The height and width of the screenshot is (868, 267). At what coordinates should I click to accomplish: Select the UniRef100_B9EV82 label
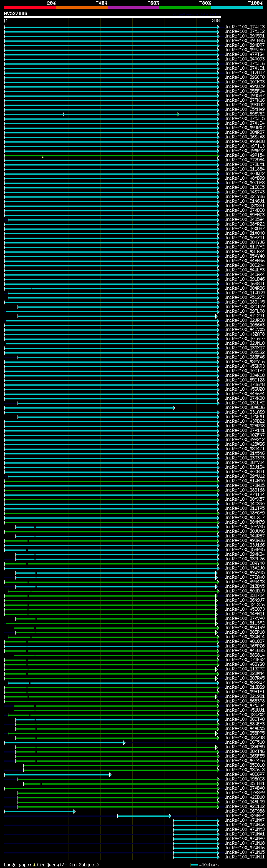click(244, 114)
